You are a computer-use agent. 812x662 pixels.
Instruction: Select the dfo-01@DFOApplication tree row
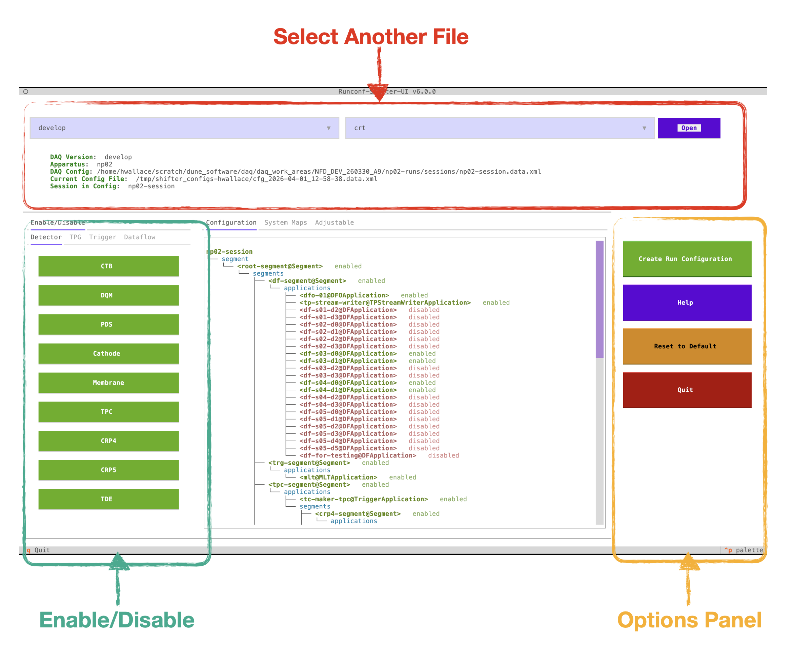[x=364, y=295]
